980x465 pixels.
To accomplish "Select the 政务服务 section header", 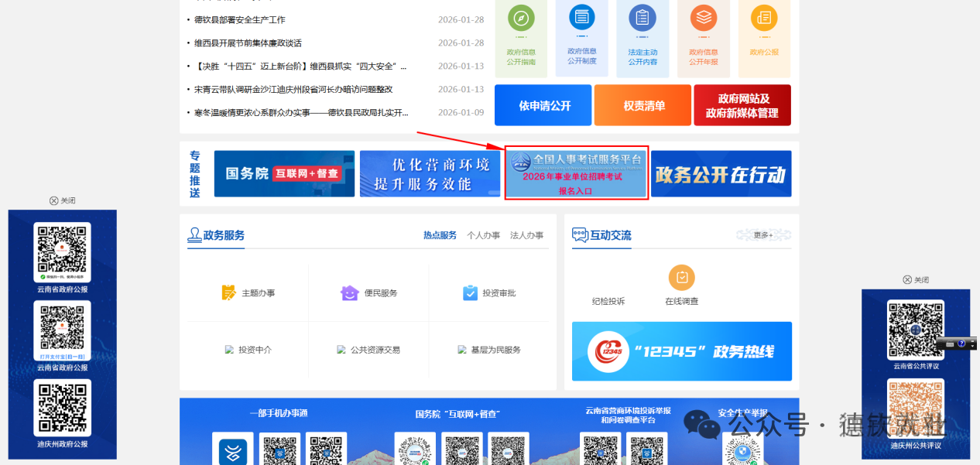I will pos(216,235).
